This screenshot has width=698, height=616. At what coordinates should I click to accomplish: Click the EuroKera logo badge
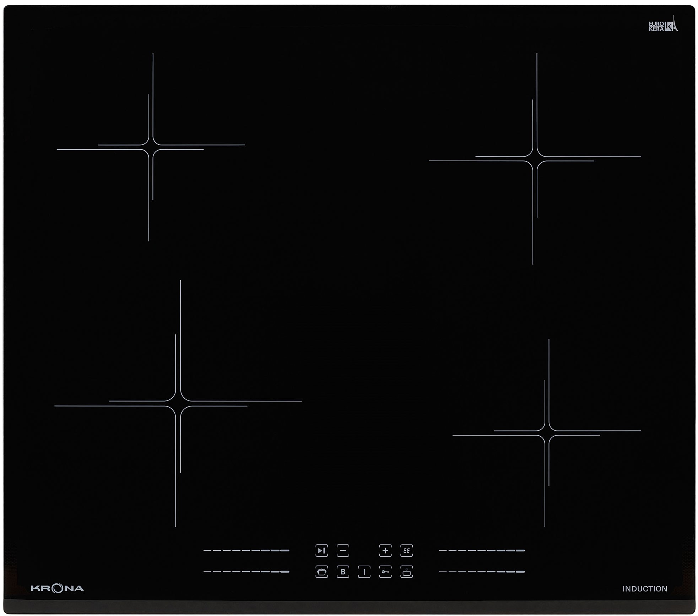662,26
